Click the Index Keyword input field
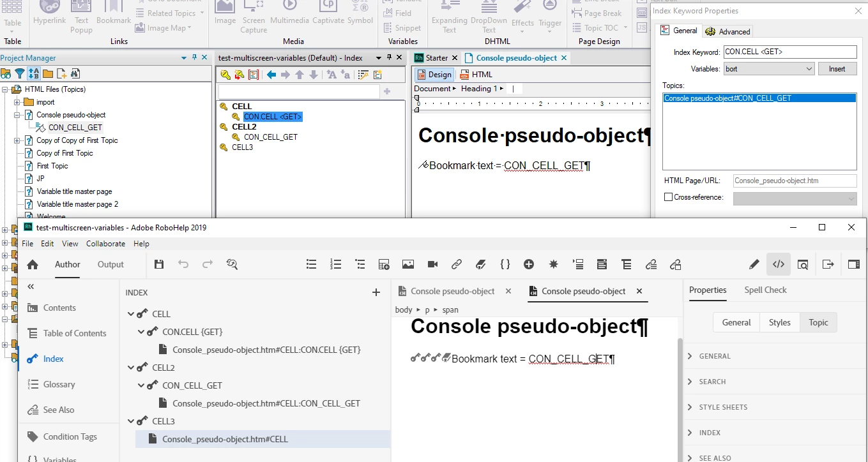 tap(789, 52)
